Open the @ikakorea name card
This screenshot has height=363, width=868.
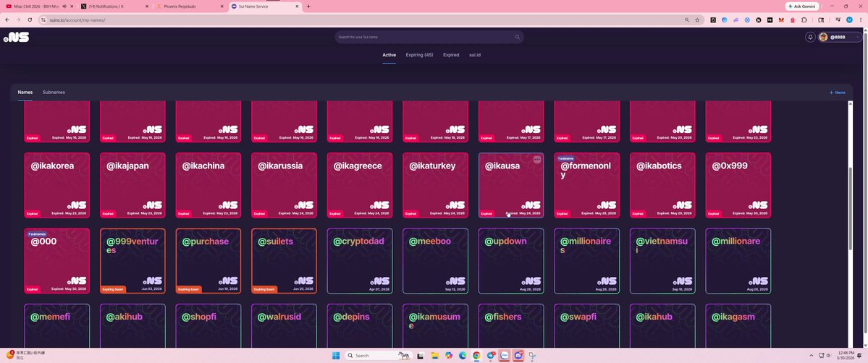click(x=57, y=185)
